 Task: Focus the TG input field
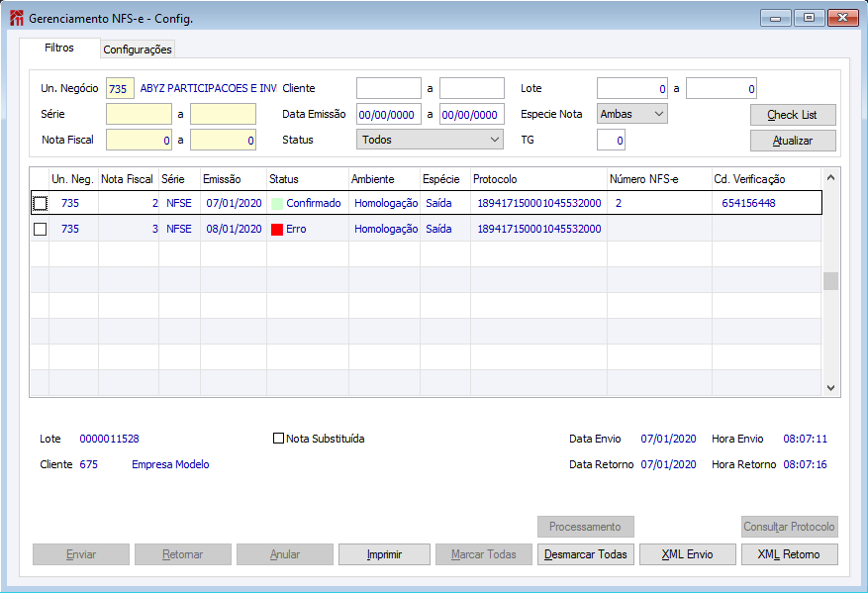pos(611,141)
